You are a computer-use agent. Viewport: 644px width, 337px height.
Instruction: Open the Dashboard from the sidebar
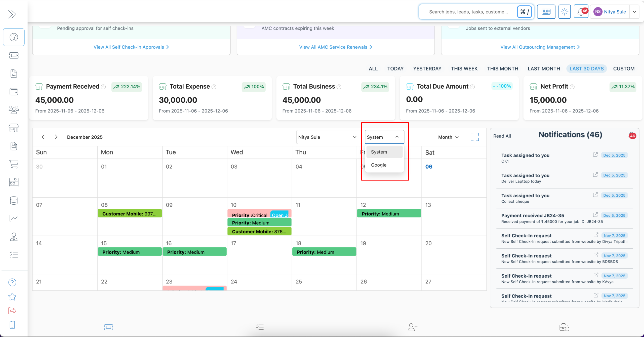(x=14, y=37)
